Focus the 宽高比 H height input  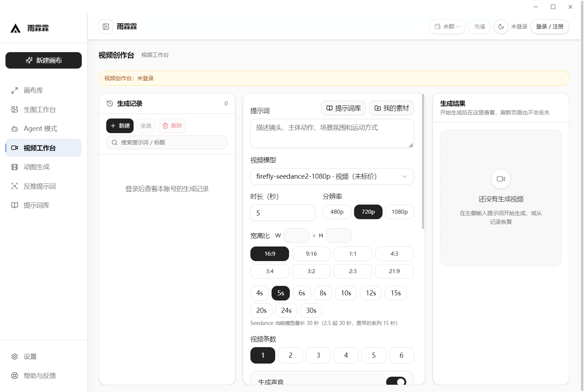point(339,236)
